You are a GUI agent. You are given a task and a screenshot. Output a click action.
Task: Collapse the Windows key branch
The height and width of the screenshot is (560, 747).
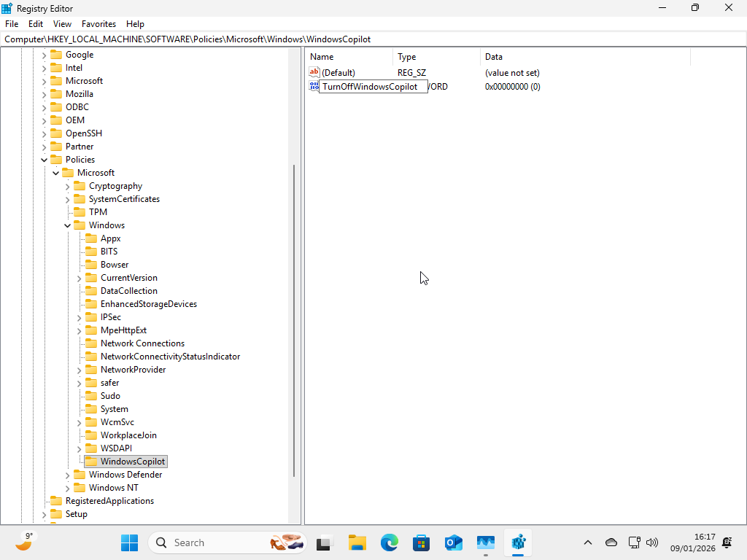pyautogui.click(x=67, y=225)
